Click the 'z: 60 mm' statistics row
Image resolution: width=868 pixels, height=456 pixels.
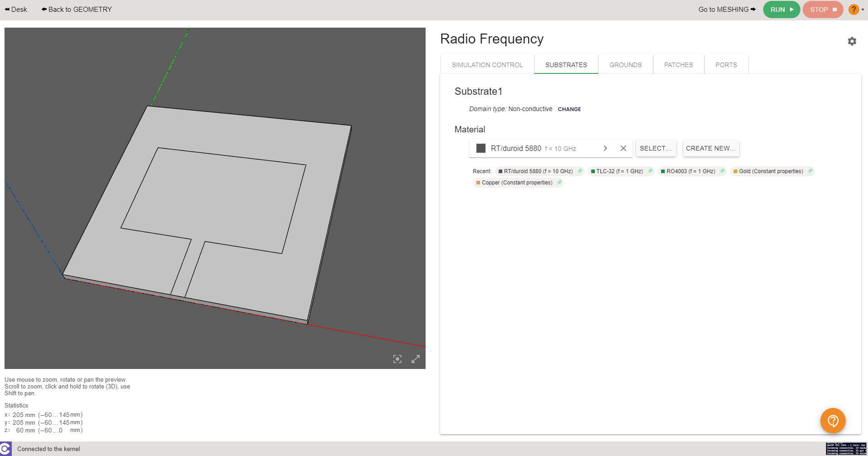[x=44, y=430]
